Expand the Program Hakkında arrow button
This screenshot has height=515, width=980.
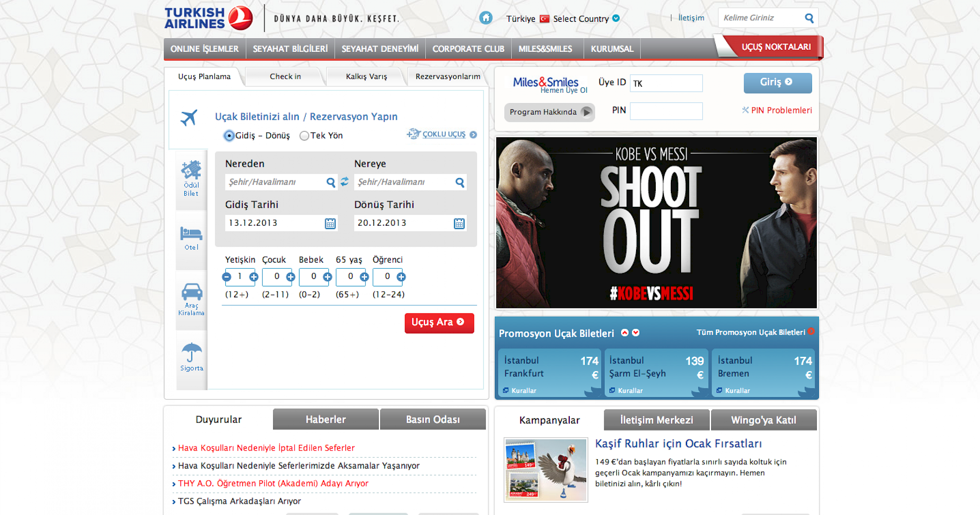click(586, 112)
